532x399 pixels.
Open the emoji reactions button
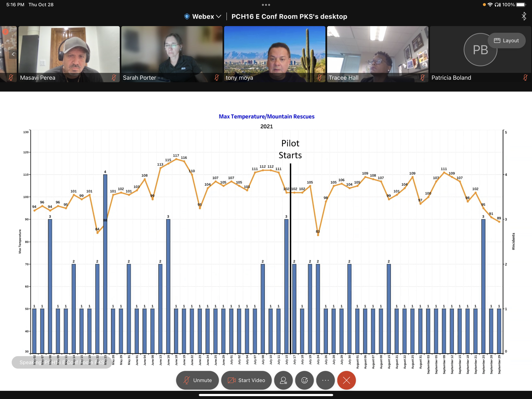[x=304, y=380]
